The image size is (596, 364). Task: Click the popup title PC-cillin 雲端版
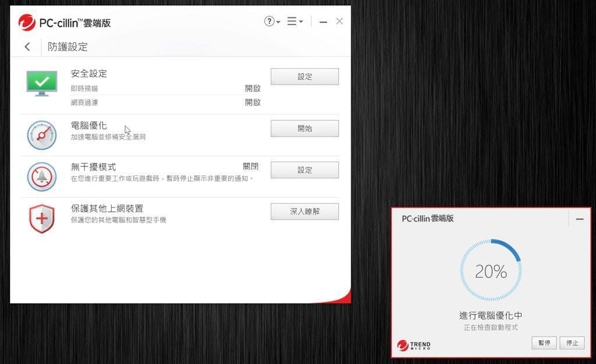(428, 218)
